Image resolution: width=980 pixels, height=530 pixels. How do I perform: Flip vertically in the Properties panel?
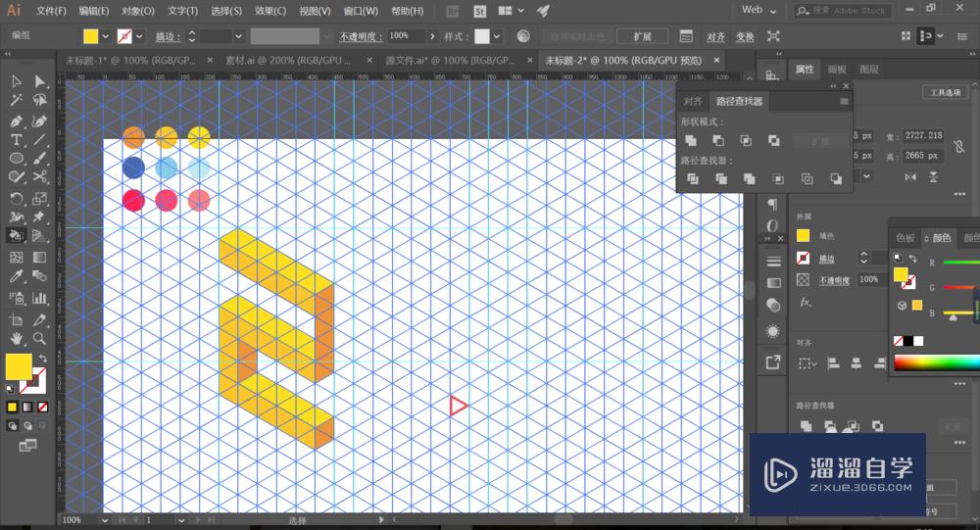(933, 177)
